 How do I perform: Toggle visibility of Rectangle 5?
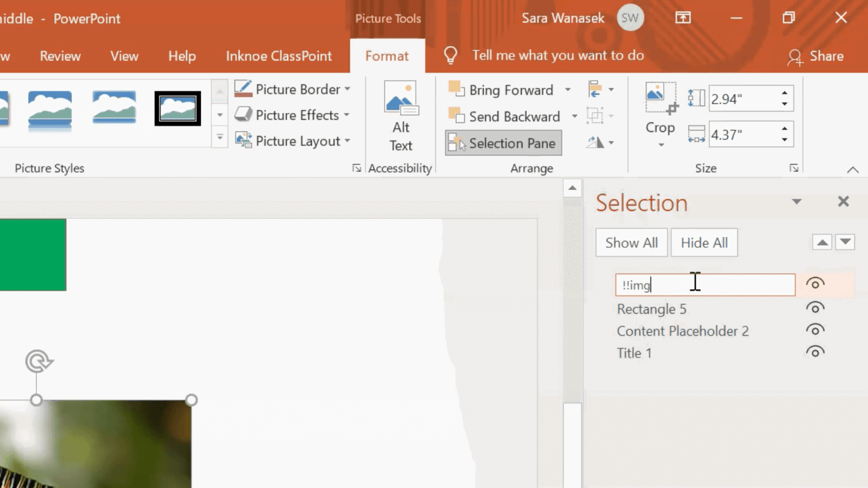point(815,308)
